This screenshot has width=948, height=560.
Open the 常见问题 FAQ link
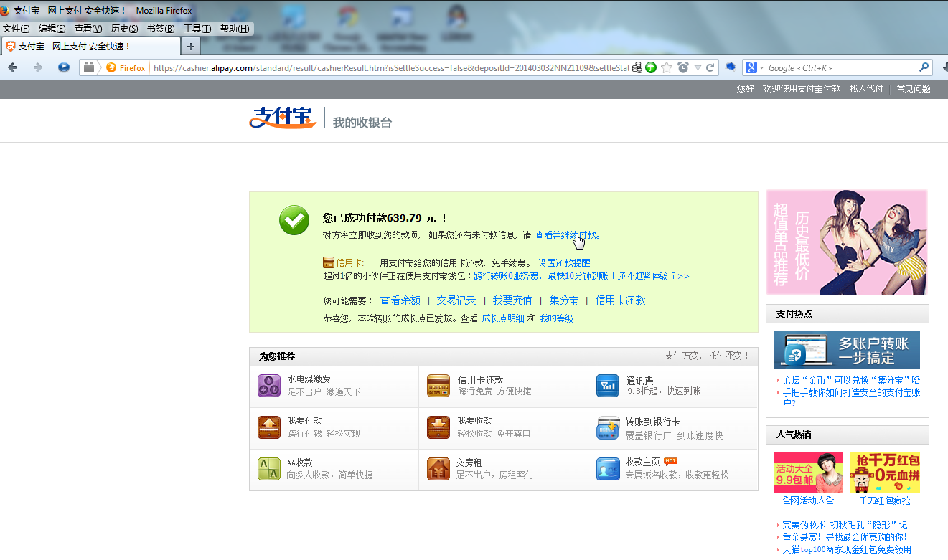point(914,89)
